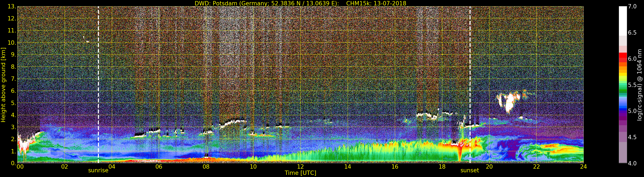Click the Height above ground [km] axis label
Image resolution: width=644 pixels, height=177 pixels.
(x=3, y=85)
